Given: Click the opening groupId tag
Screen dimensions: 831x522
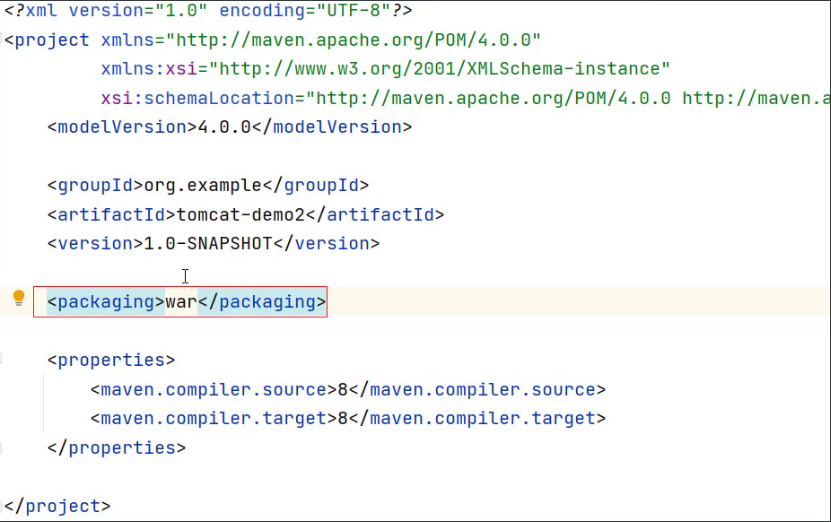Looking at the screenshot, I should click(x=95, y=185).
